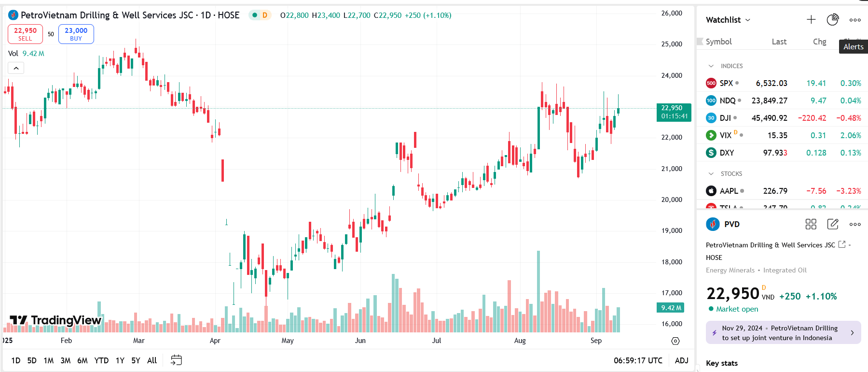Click the 22,950 current price label on scale
The width and height of the screenshot is (868, 372).
pos(674,112)
